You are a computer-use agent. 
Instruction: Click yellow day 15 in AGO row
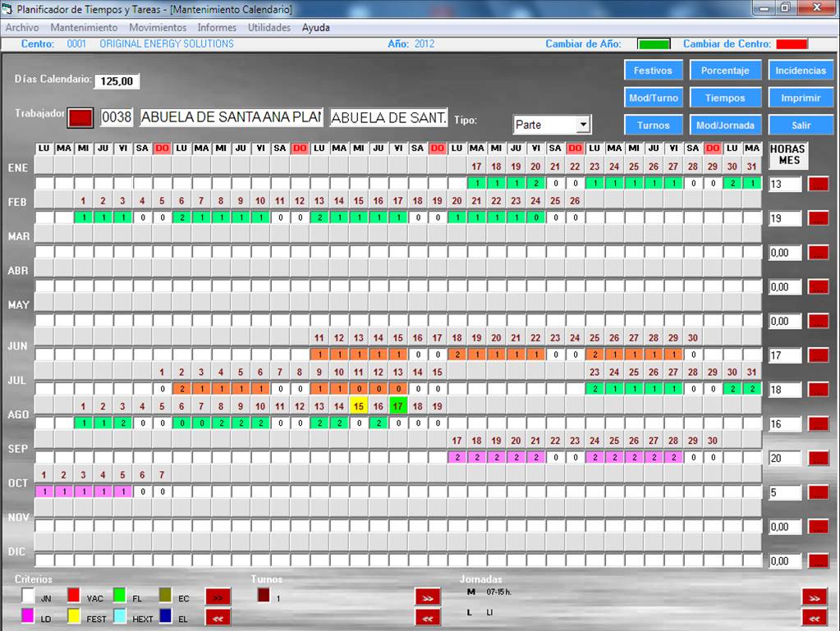tap(358, 405)
